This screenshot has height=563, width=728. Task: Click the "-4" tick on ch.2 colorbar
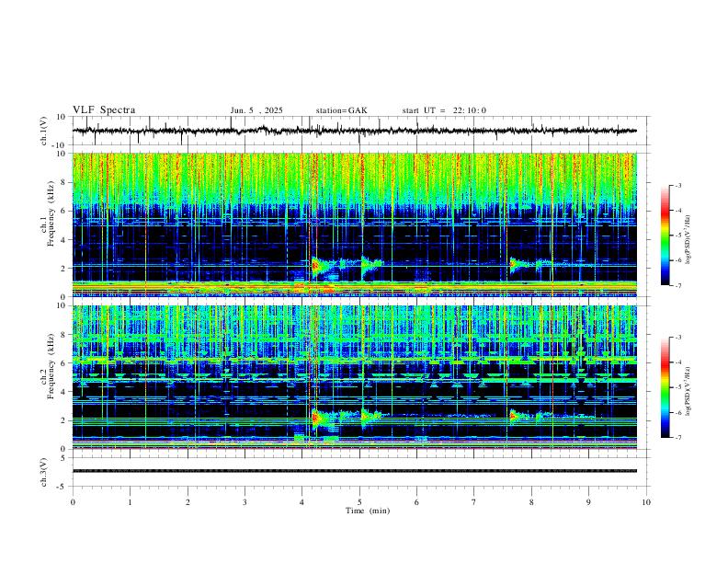pyautogui.click(x=677, y=362)
